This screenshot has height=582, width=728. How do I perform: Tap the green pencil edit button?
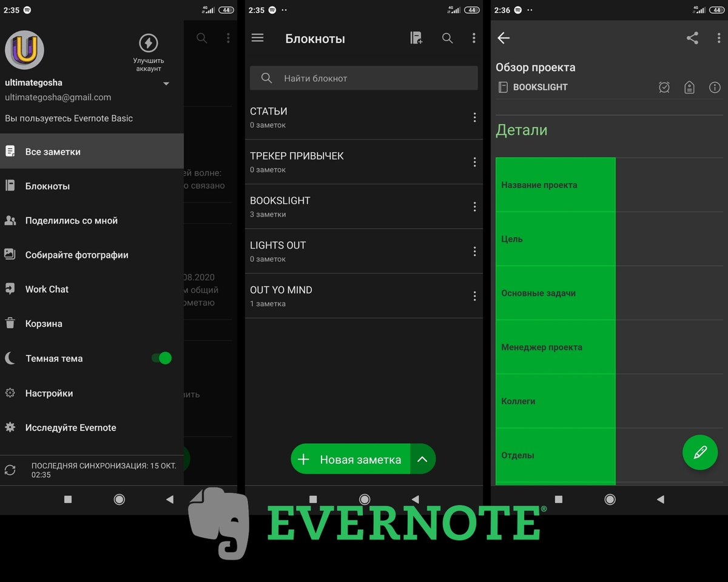[700, 452]
